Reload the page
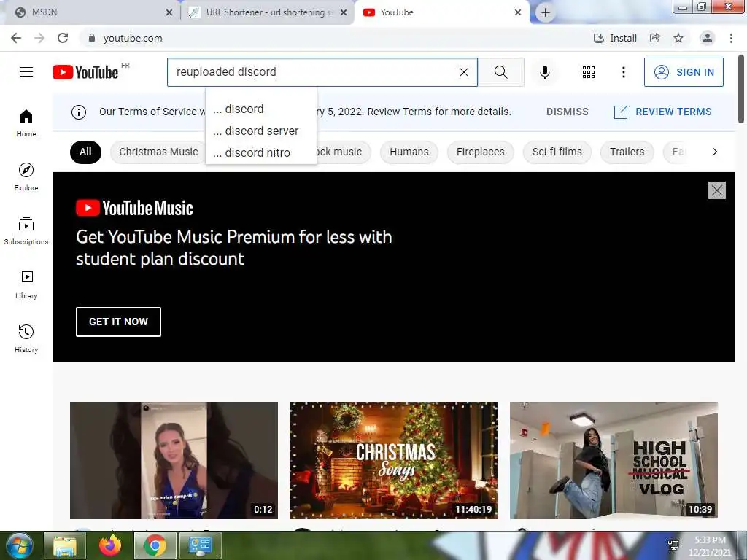The width and height of the screenshot is (747, 560). pyautogui.click(x=63, y=38)
